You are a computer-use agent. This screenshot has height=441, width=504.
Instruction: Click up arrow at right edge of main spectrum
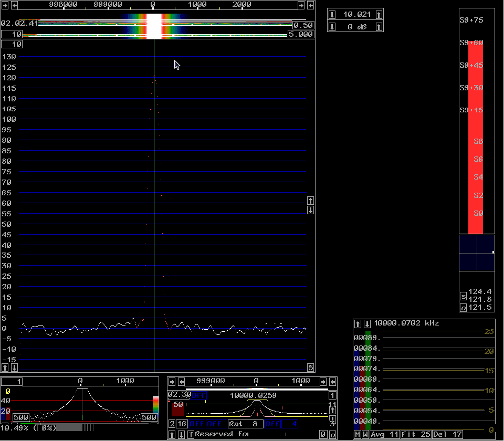tap(310, 201)
